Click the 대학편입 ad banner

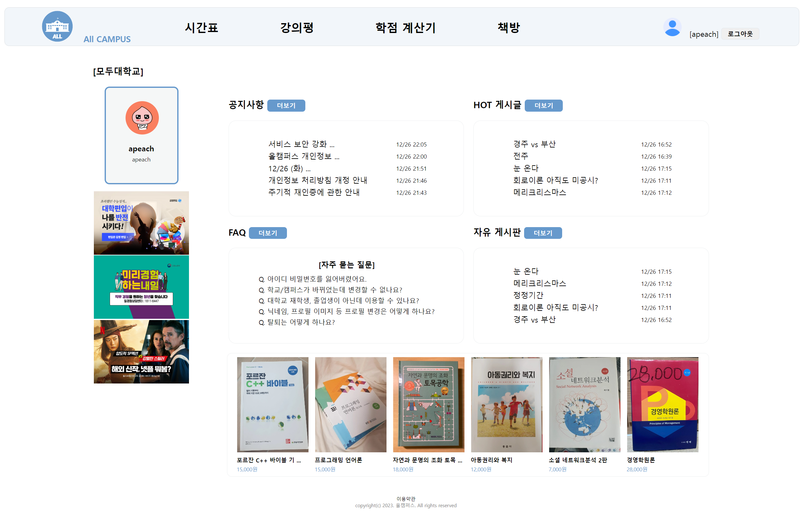[x=141, y=223]
